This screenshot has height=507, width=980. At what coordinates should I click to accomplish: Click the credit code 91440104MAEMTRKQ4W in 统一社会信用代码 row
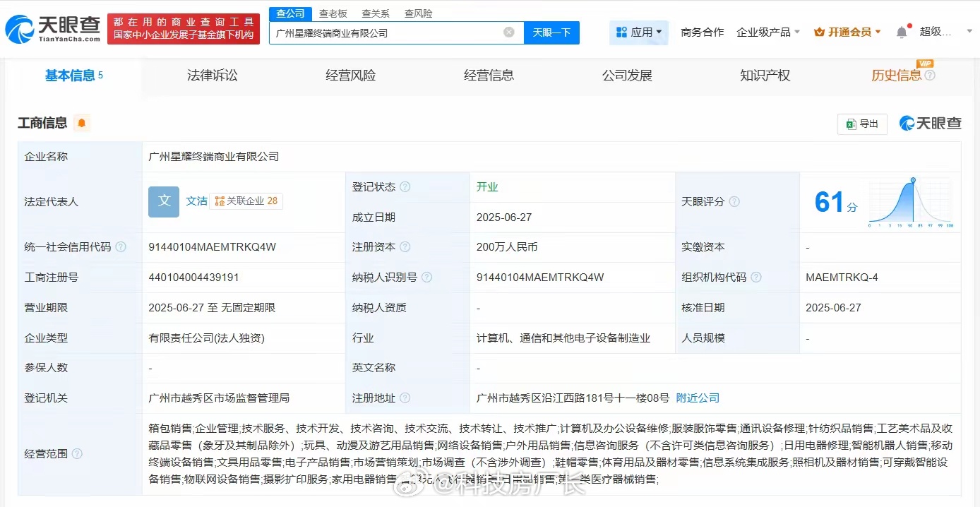212,247
